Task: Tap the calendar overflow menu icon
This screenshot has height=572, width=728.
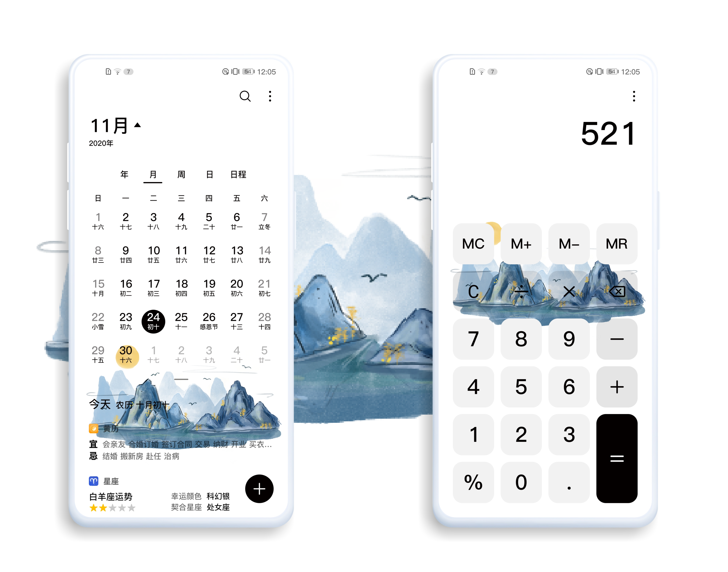Action: click(x=270, y=96)
